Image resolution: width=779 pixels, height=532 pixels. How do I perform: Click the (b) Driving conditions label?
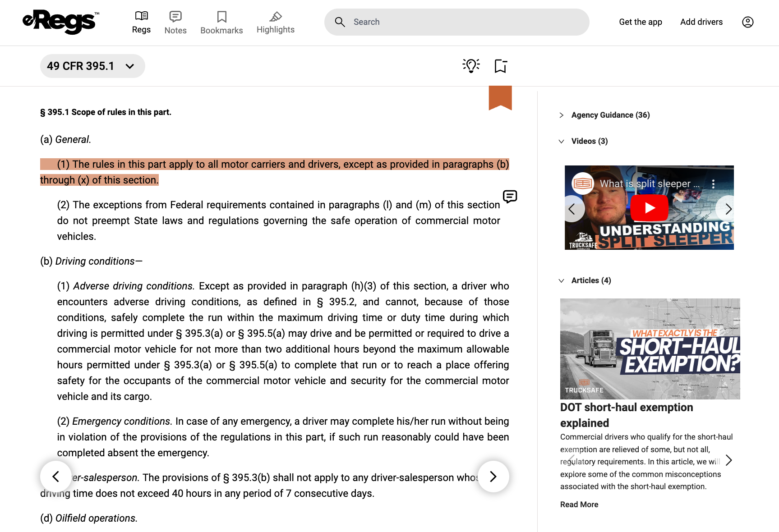click(x=91, y=261)
